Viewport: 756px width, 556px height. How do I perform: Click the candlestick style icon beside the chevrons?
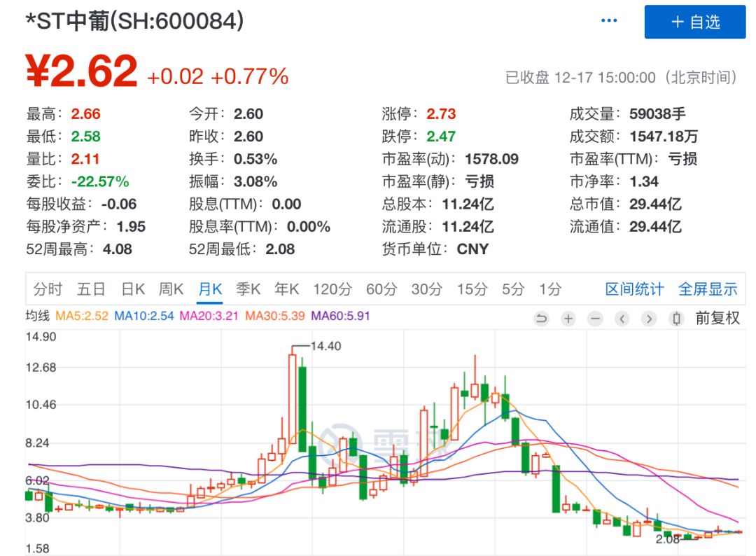point(675,319)
